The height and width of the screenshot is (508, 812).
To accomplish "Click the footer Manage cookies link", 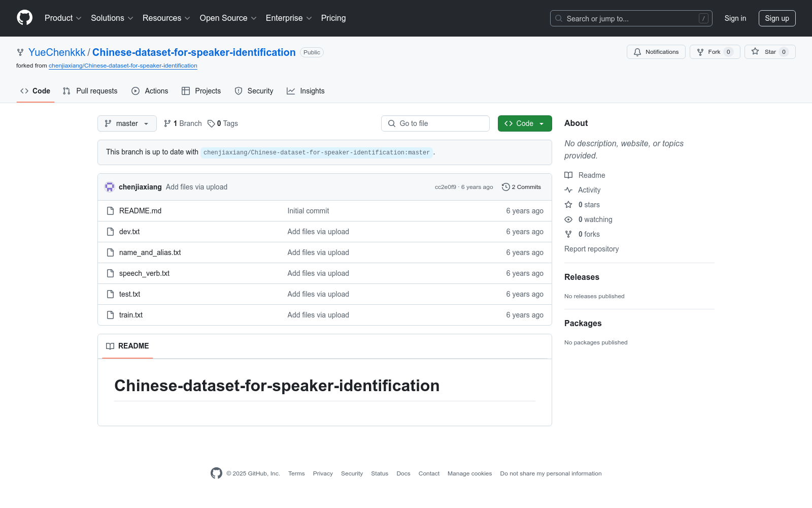I will pos(469,473).
